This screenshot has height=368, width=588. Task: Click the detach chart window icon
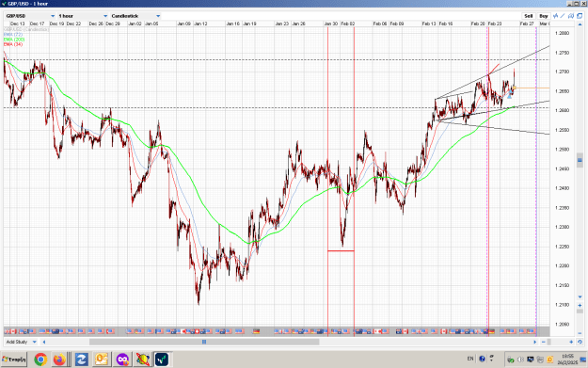pyautogui.click(x=580, y=16)
